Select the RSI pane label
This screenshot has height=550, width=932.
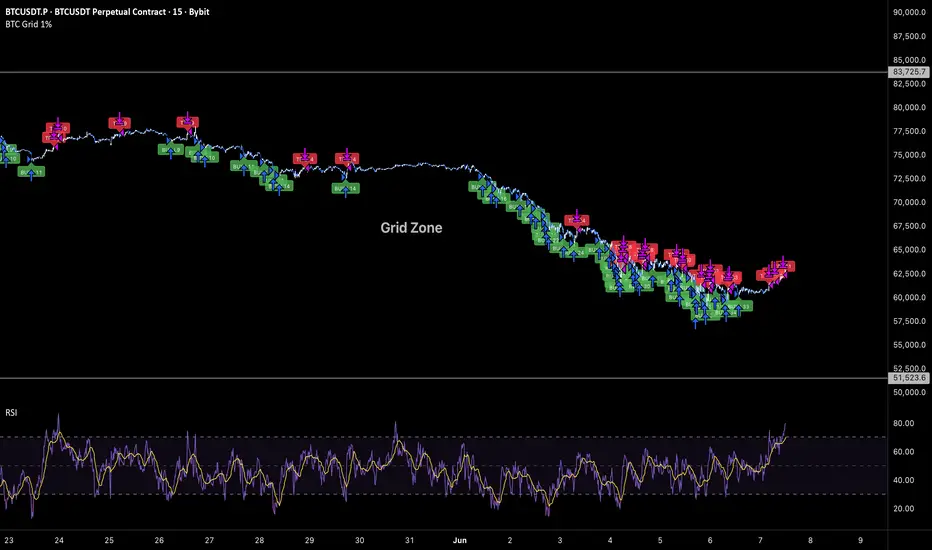tap(11, 412)
